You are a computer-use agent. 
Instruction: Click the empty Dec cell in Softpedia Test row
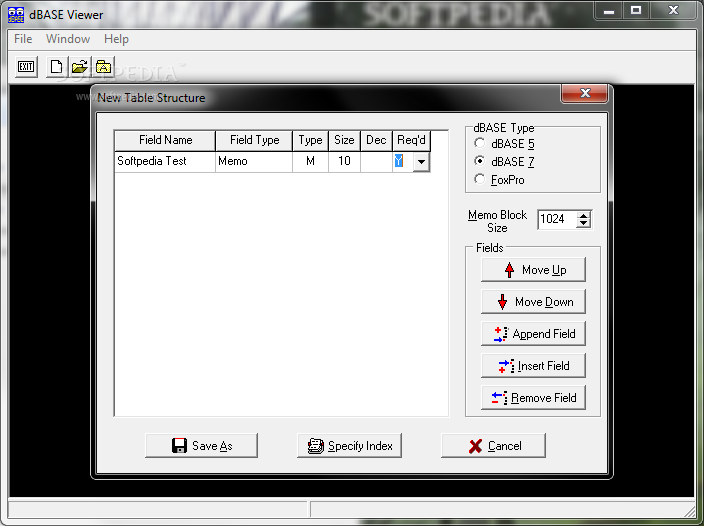[376, 161]
